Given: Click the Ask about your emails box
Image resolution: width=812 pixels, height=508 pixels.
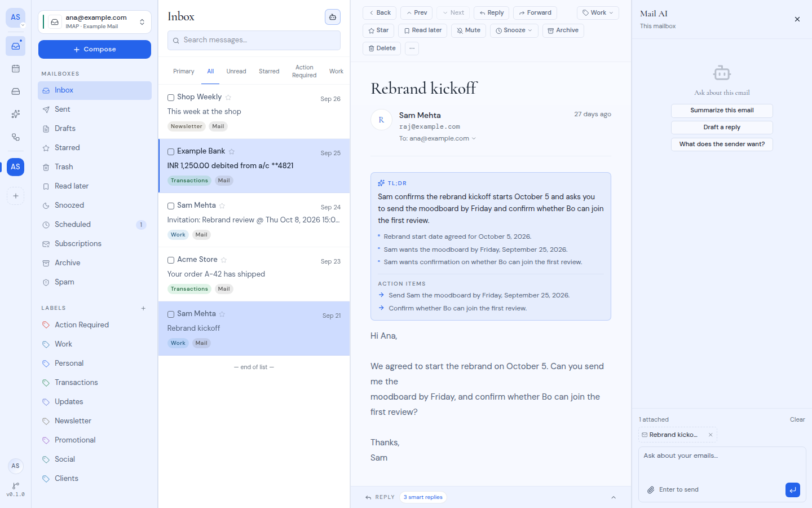Looking at the screenshot, I should (722, 464).
